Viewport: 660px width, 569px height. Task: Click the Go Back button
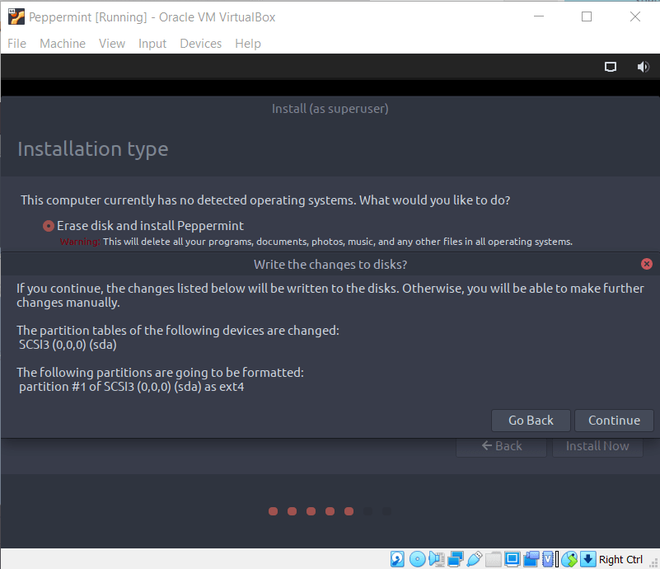coord(531,420)
